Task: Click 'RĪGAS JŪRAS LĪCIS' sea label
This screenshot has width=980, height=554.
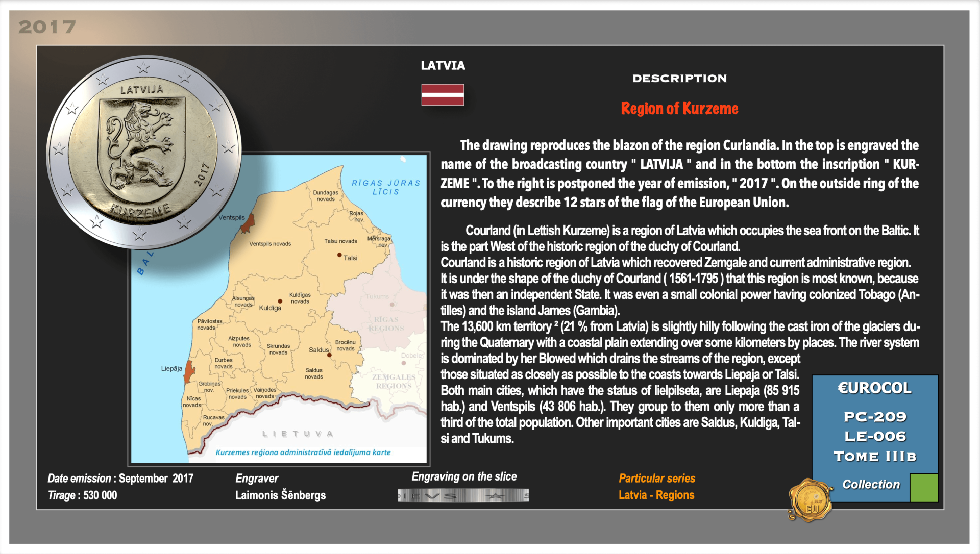Action: (386, 187)
